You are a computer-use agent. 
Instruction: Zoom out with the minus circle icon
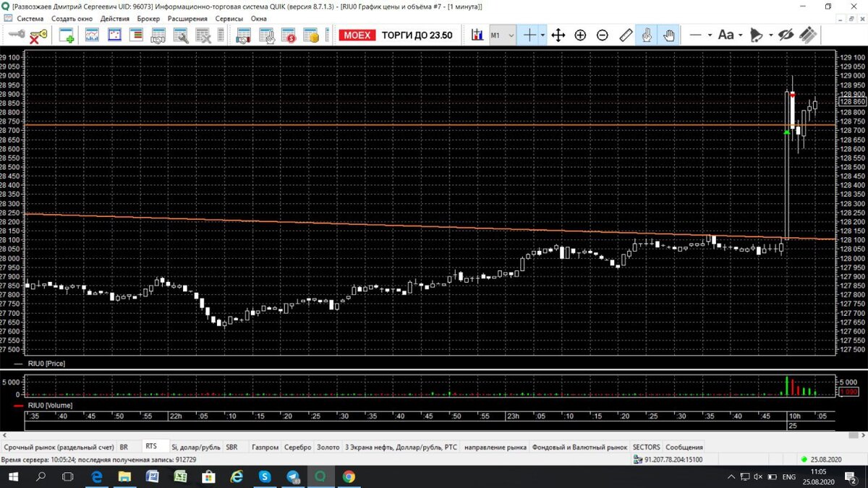pos(603,35)
